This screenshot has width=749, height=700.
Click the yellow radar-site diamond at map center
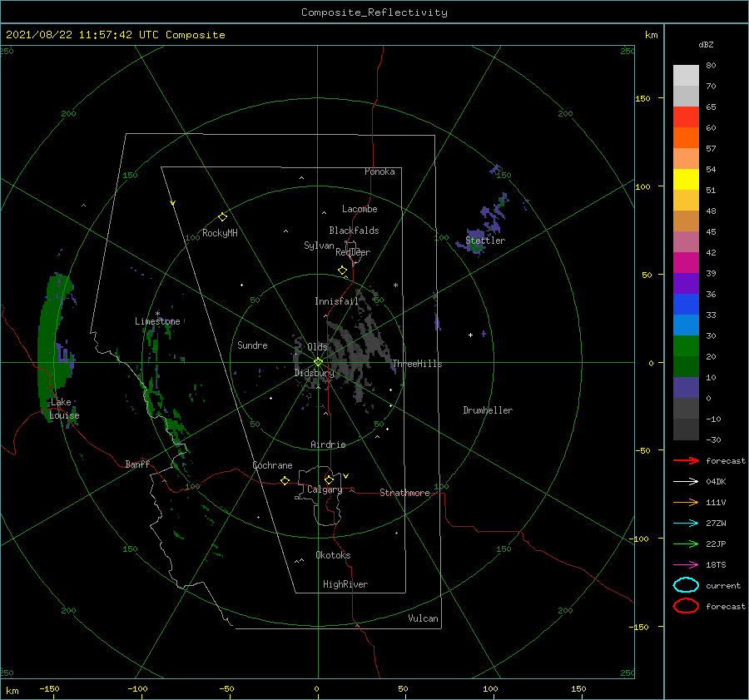pos(318,362)
